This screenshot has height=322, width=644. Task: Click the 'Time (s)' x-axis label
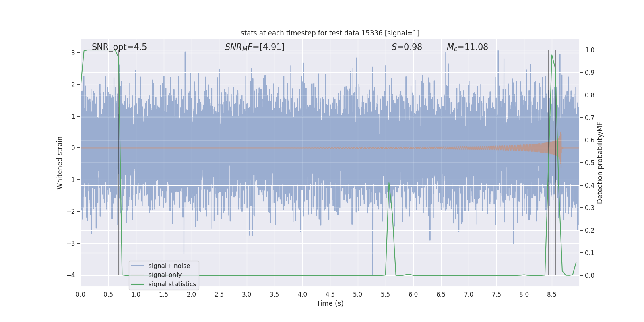tap(330, 303)
